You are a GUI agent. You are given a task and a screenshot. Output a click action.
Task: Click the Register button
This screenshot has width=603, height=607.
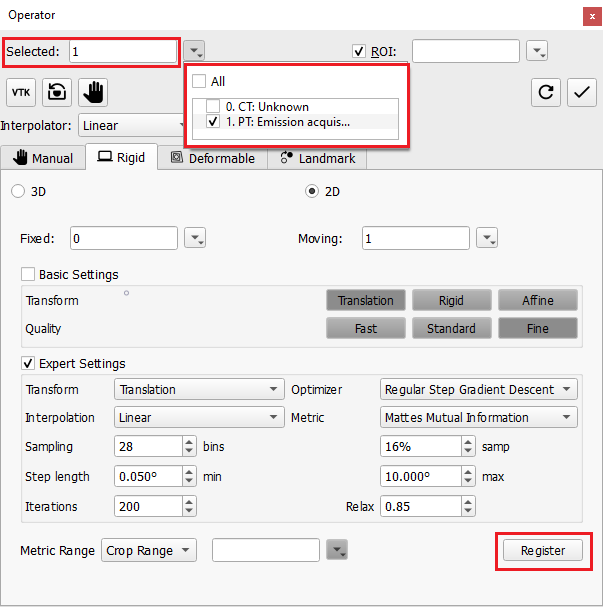coord(543,551)
